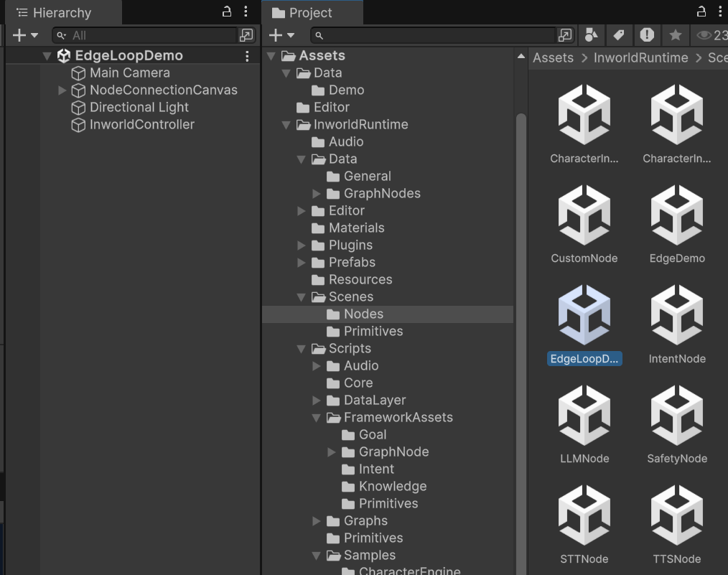Select the Resources folder
This screenshot has height=575, width=728.
(x=352, y=279)
